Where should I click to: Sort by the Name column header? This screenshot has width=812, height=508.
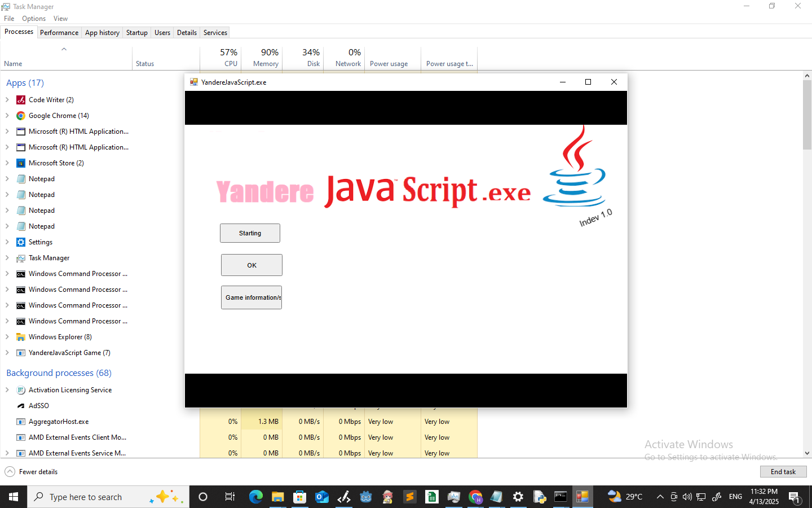[66, 58]
